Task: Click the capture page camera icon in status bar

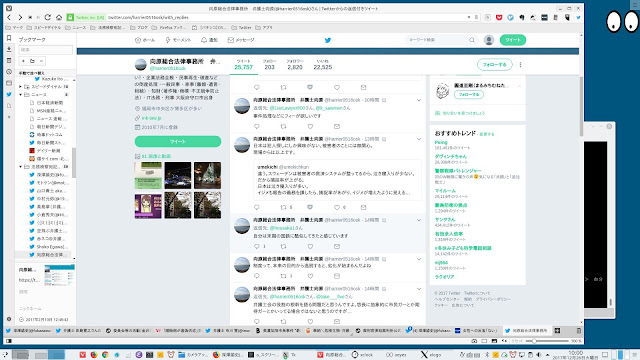Action: pos(474,341)
